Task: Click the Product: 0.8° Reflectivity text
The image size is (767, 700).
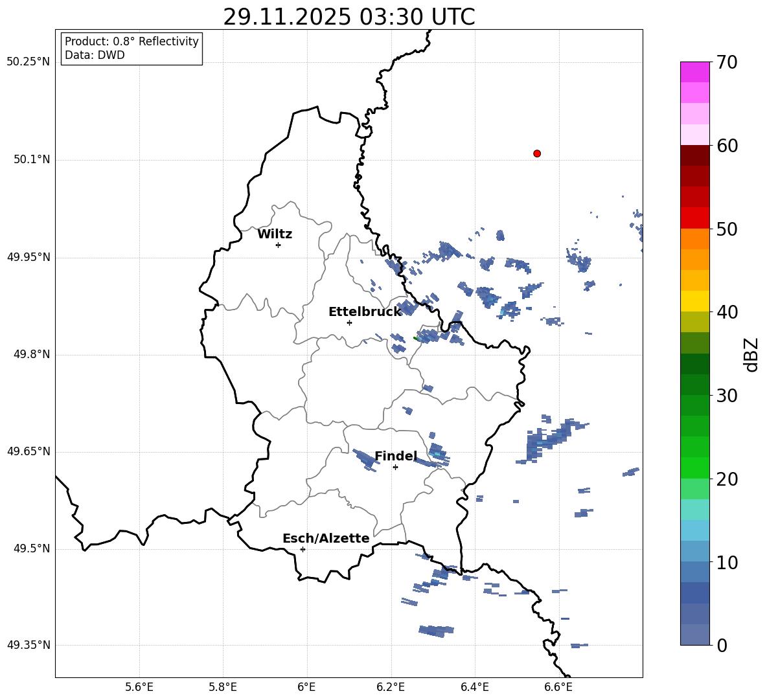Action: [132, 41]
